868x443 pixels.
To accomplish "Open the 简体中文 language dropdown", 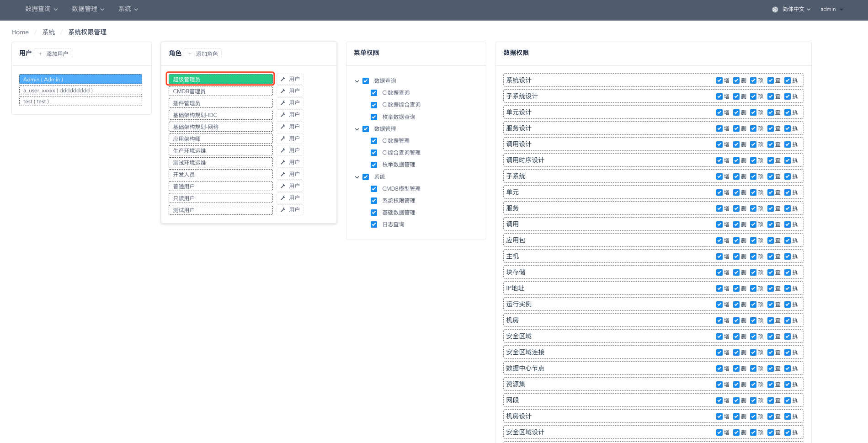I will [x=796, y=9].
